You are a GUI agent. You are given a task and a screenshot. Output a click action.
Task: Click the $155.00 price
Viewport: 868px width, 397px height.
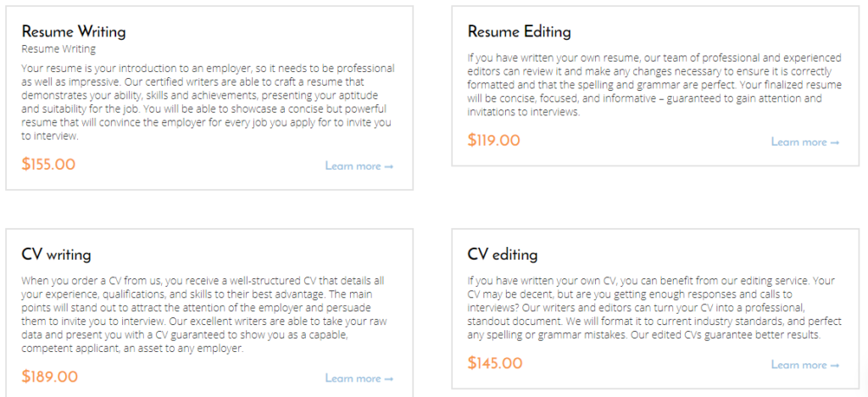[x=48, y=165]
